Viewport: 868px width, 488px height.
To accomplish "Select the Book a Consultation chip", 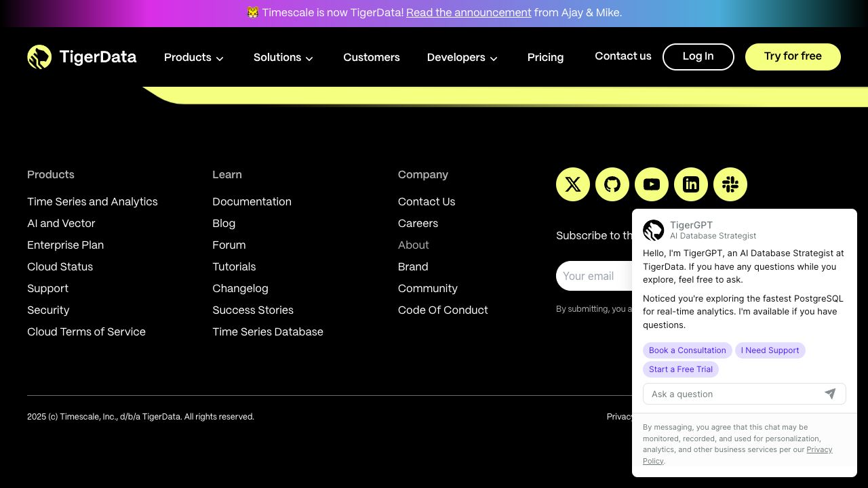I will click(687, 350).
